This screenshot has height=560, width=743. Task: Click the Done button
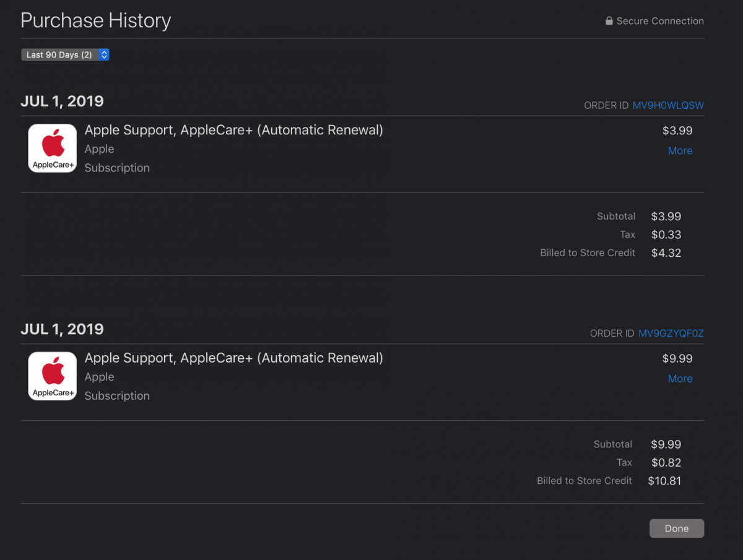coord(677,528)
